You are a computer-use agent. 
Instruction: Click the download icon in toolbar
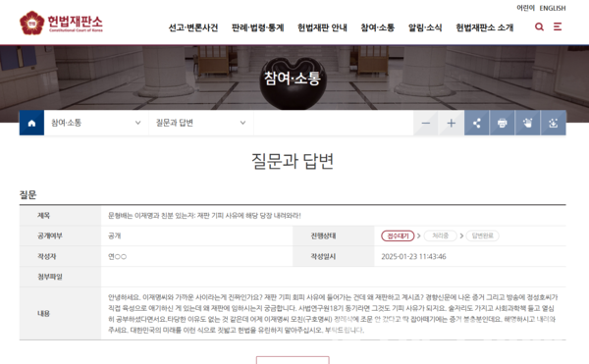[554, 123]
